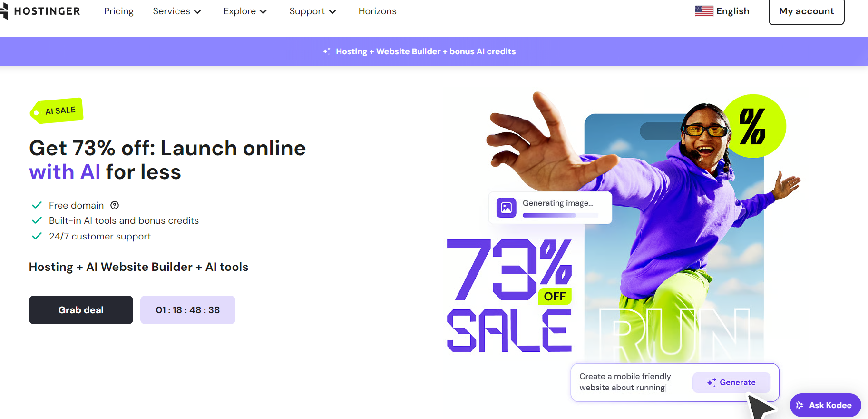Expand the Support dropdown menu
The width and height of the screenshot is (868, 419).
click(312, 11)
